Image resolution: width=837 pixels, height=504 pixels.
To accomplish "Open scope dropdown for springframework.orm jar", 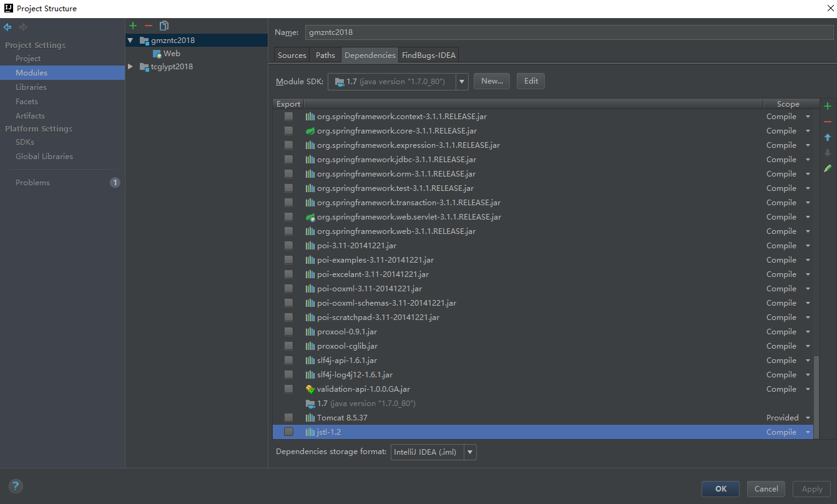I will point(808,174).
